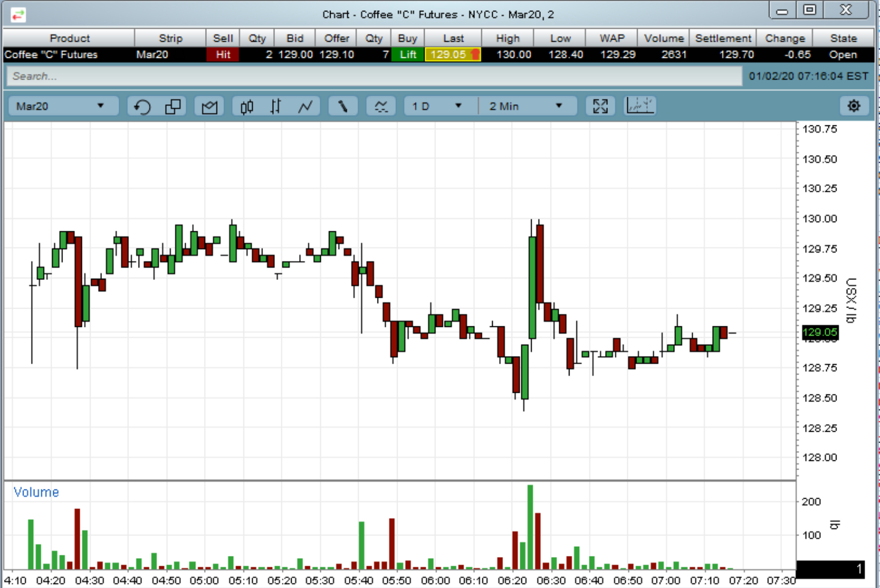
Task: Close the chart window
Action: (x=846, y=10)
